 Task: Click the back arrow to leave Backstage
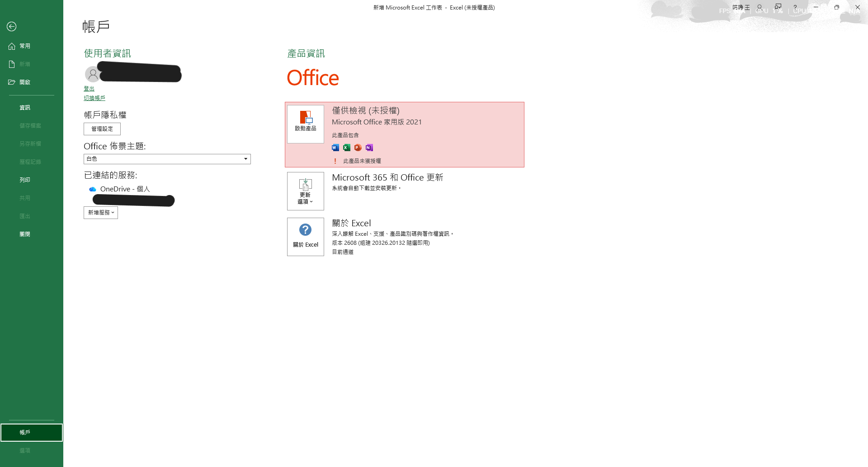[x=12, y=27]
